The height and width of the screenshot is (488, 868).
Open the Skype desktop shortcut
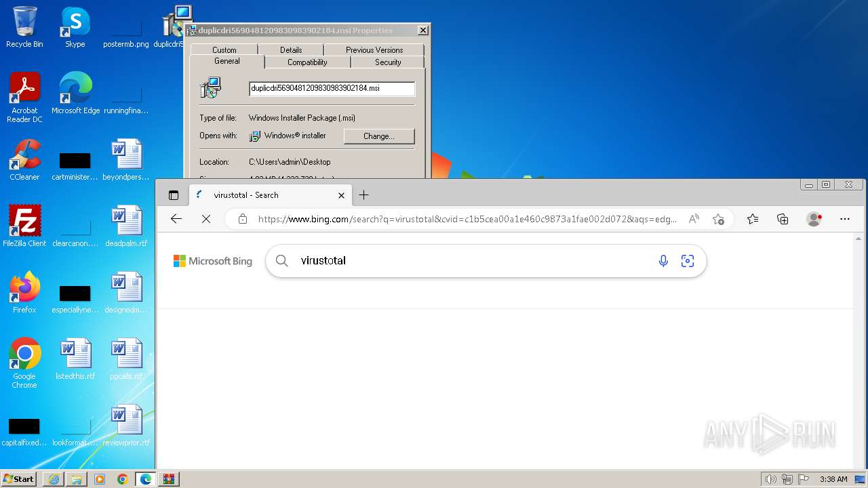coord(75,27)
